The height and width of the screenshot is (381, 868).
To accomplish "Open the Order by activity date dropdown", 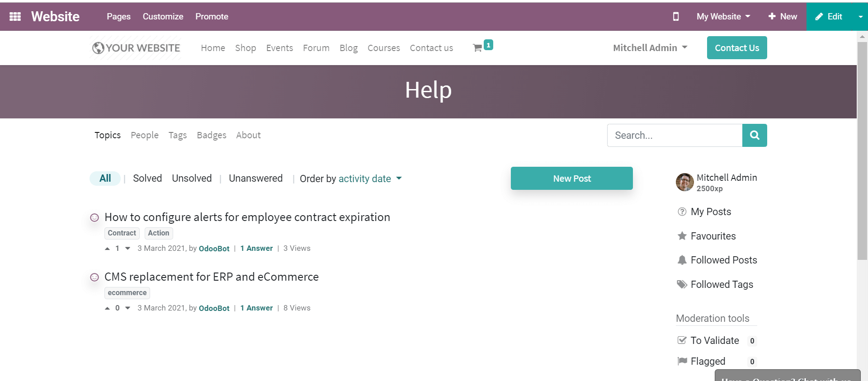I will [370, 179].
